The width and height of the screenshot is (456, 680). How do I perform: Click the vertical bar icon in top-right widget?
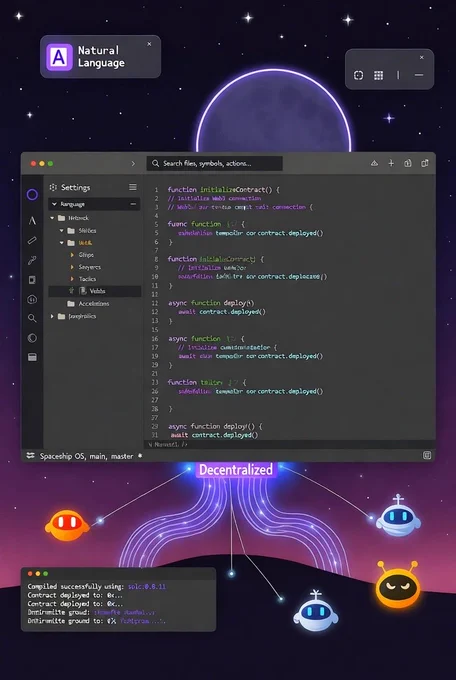(x=398, y=75)
